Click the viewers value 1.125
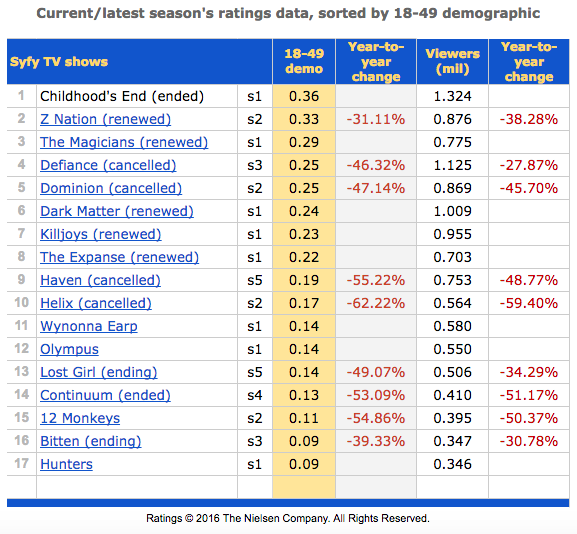The image size is (577, 534). [453, 165]
